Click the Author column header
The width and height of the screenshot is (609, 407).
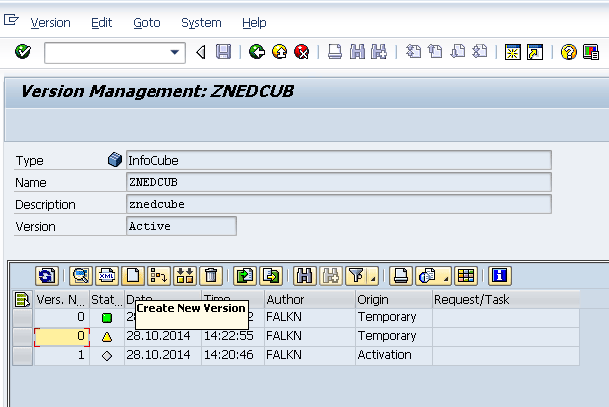point(310,299)
